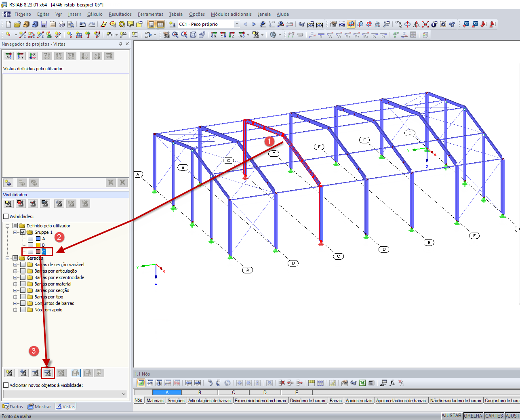
Task: Show shear force Vy diagram
Action: pyautogui.click(x=330, y=35)
